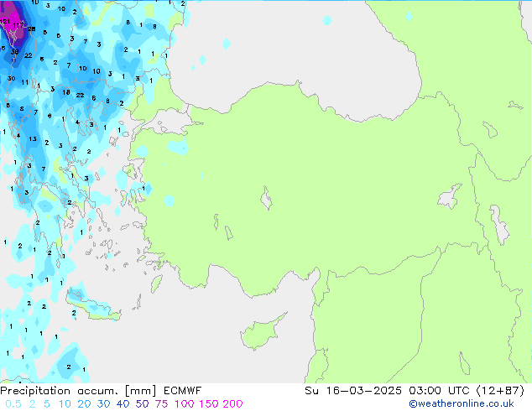The height and width of the screenshot is (411, 532).
Task: Click the 100 threshold in the legend
Action: tap(185, 404)
